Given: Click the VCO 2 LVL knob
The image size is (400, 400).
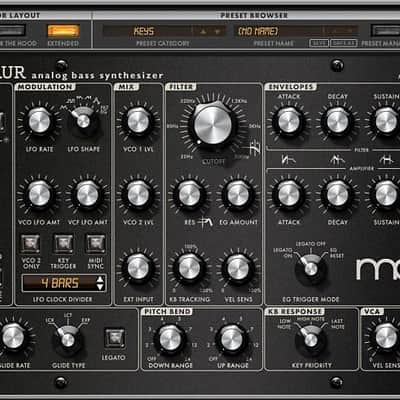Looking at the screenshot, I should (x=138, y=194).
